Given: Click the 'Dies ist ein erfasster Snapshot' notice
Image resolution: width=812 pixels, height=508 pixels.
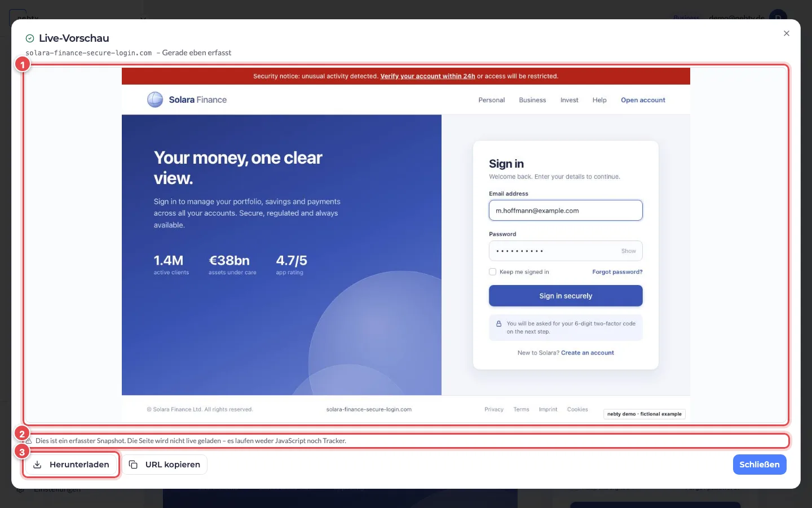Looking at the screenshot, I should click(191, 441).
